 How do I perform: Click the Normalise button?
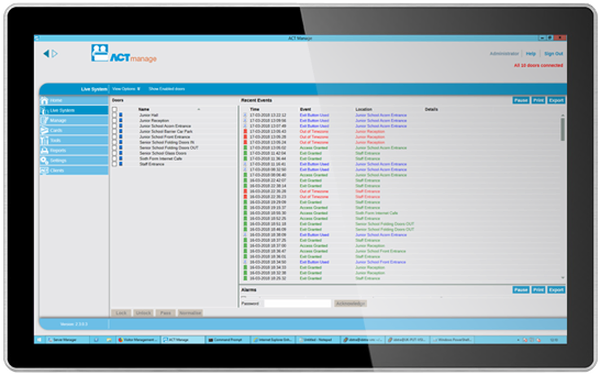[190, 313]
